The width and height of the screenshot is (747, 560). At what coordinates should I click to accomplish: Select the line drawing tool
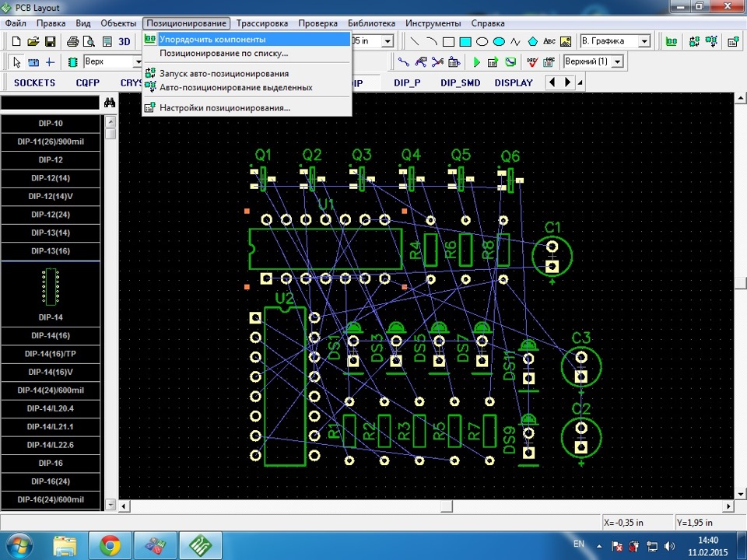414,41
